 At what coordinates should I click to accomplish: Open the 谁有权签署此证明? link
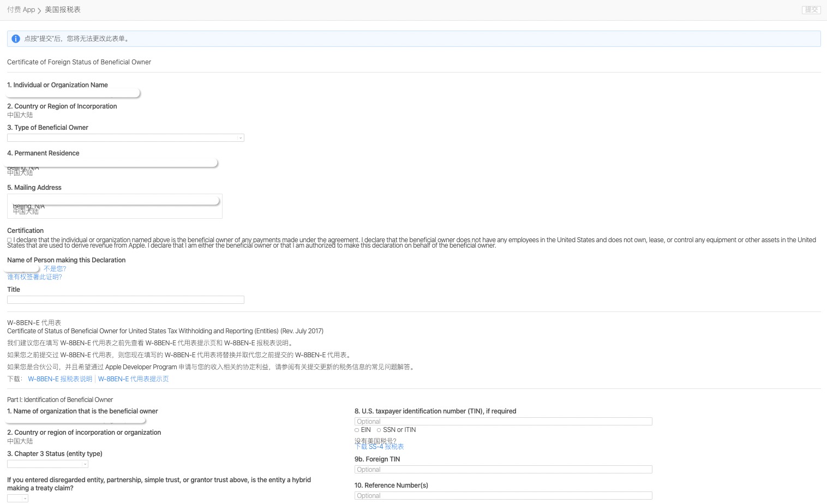pos(34,277)
